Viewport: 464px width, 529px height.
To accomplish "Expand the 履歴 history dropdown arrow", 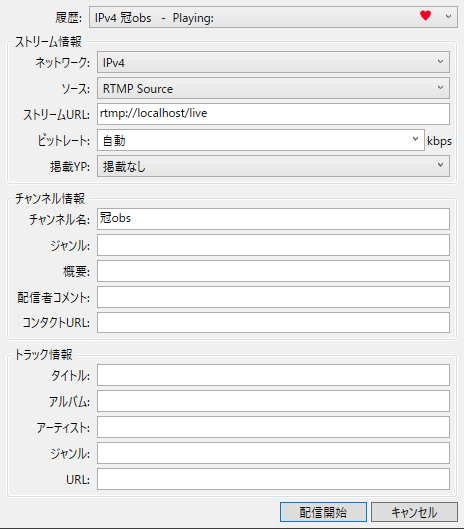I will pyautogui.click(x=448, y=16).
